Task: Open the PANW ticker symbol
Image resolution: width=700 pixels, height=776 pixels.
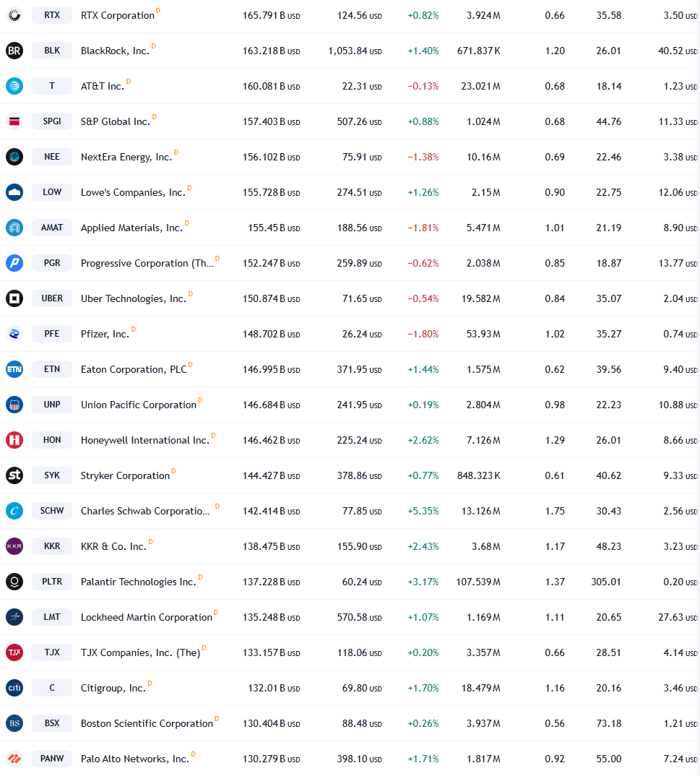Action: (52, 759)
